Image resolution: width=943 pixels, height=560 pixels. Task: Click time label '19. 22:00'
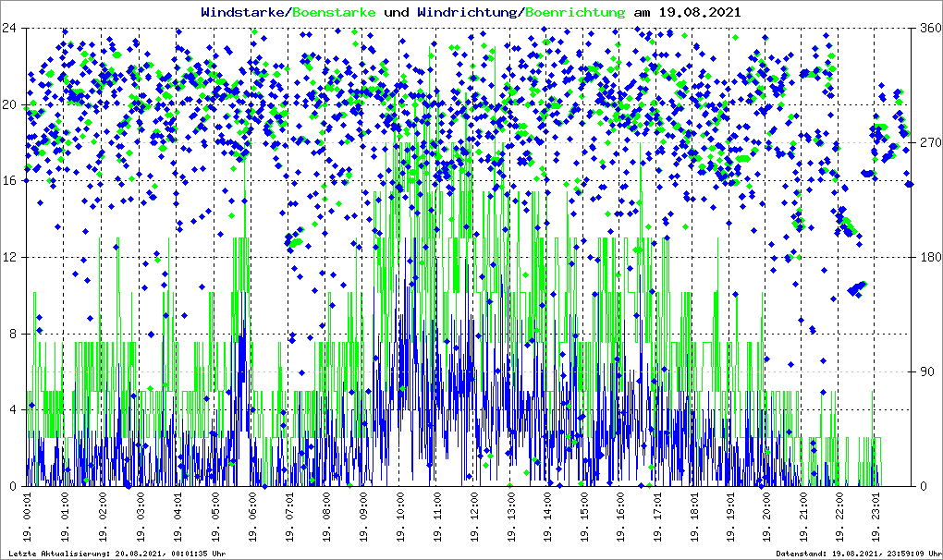pyautogui.click(x=839, y=517)
